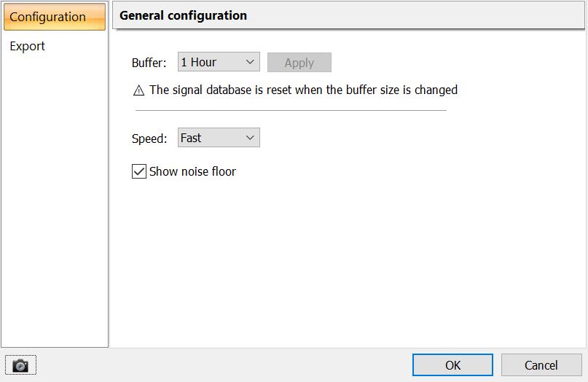Click the horizontal separator line below the warning
Image resolution: width=588 pixels, height=382 pixels.
[x=291, y=111]
